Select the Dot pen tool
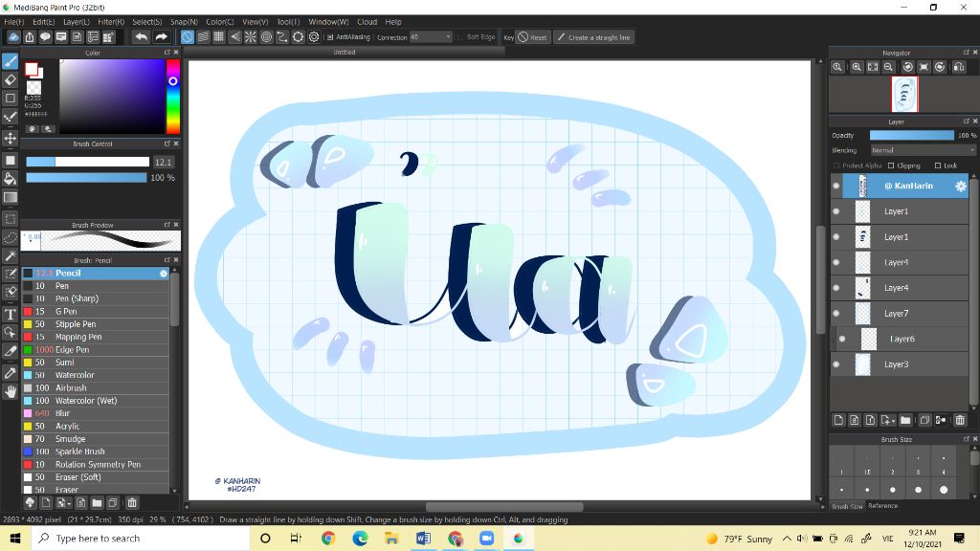The height and width of the screenshot is (551, 980). point(10,117)
